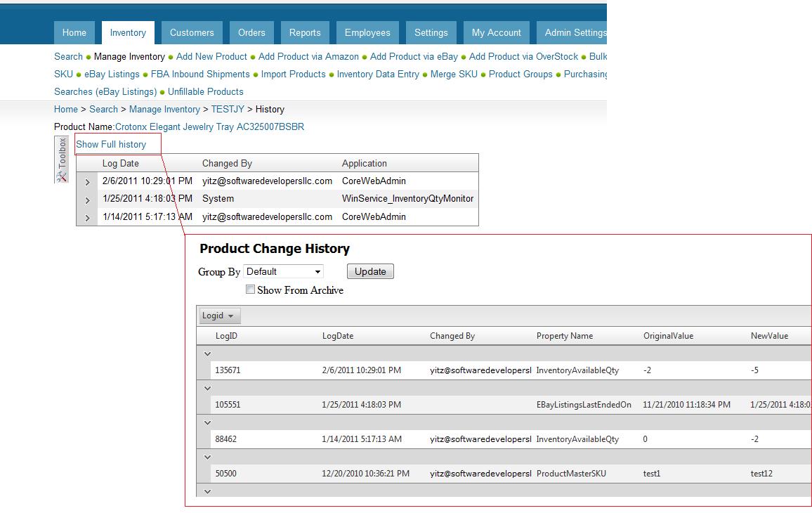Open the Reports tab
Screen dimensions: 812x513
[305, 32]
